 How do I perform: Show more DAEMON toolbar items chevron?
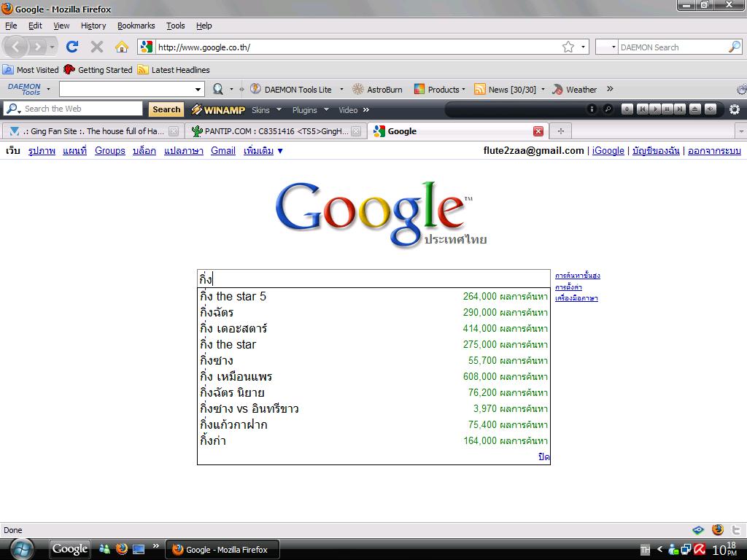[x=610, y=89]
